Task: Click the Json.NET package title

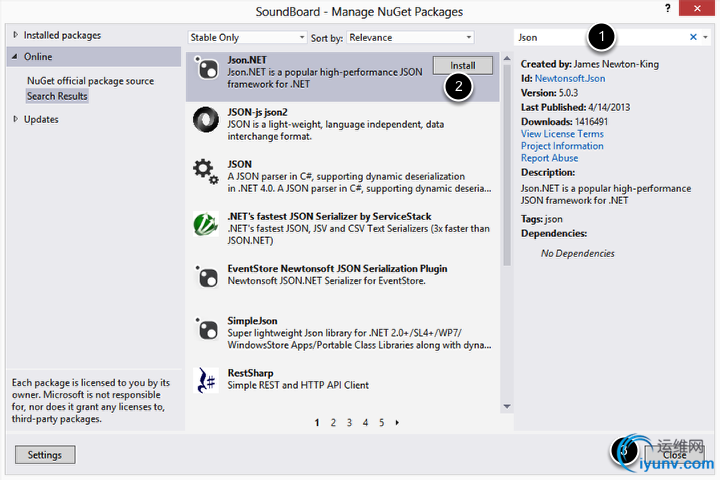Action: tap(247, 60)
